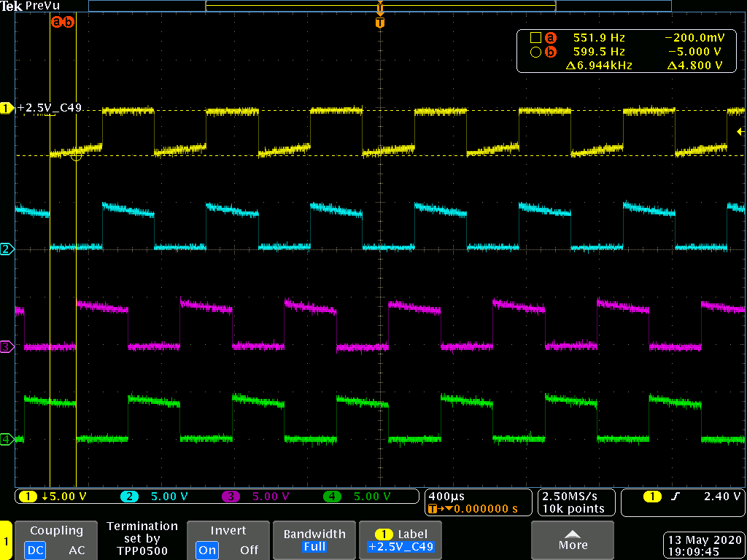Click cursor a square icon in readout

pos(535,38)
